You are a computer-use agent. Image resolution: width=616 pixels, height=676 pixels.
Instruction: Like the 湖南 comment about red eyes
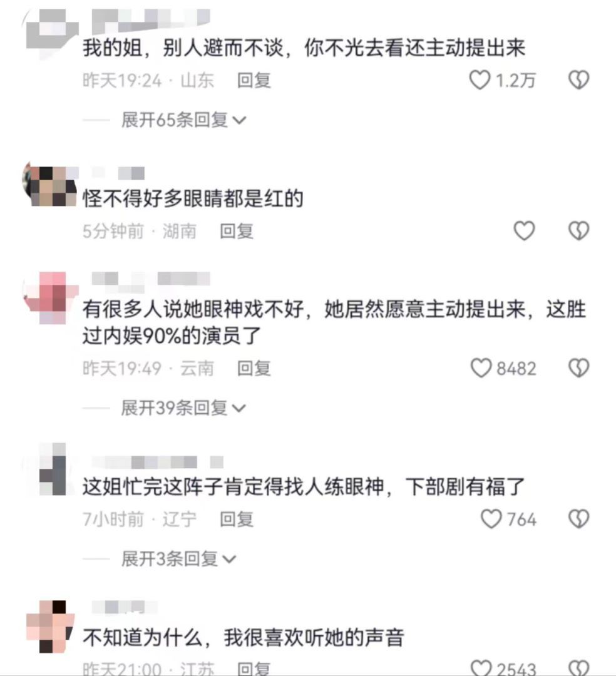(x=524, y=230)
